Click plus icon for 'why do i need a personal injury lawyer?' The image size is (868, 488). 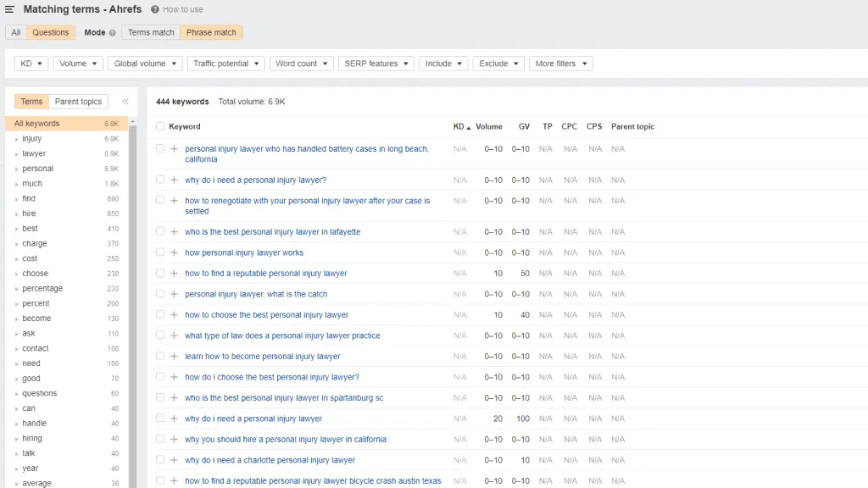point(174,180)
